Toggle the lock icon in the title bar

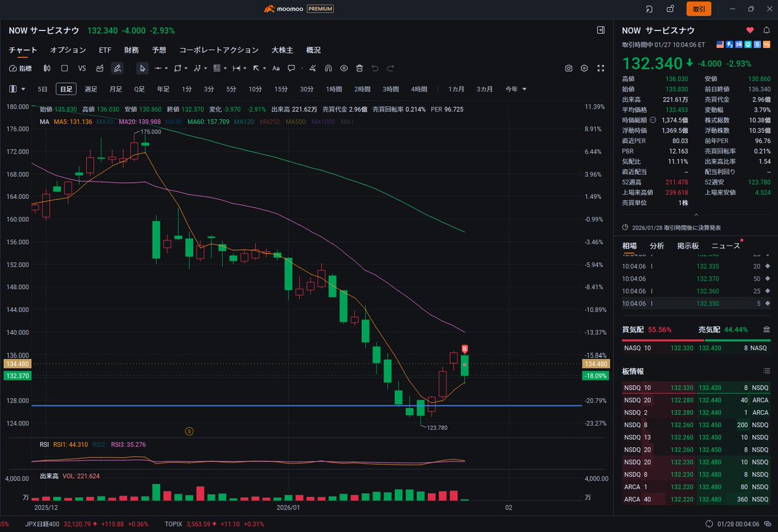[x=670, y=9]
